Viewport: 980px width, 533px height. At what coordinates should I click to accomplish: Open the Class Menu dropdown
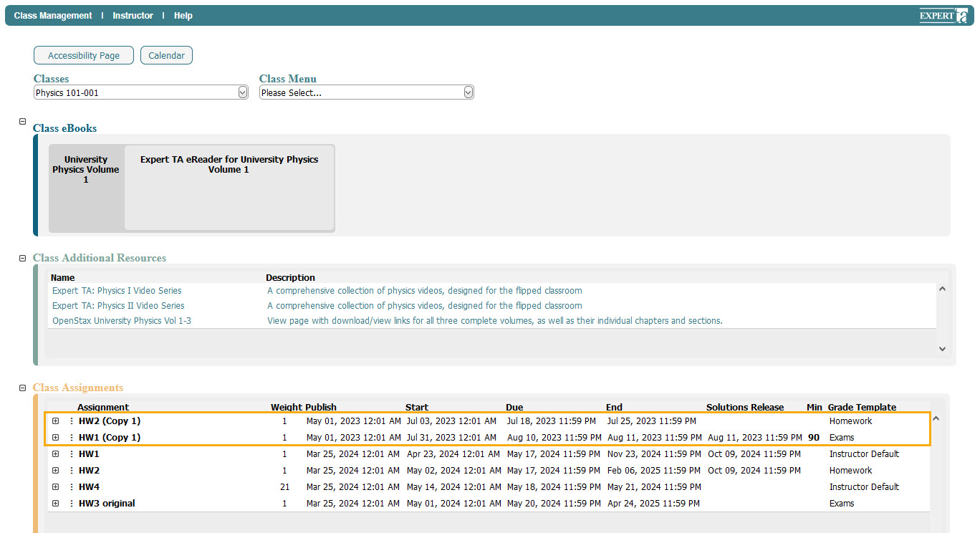click(367, 92)
